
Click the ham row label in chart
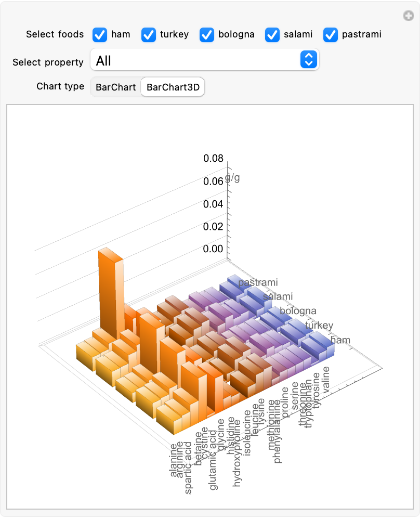click(340, 340)
